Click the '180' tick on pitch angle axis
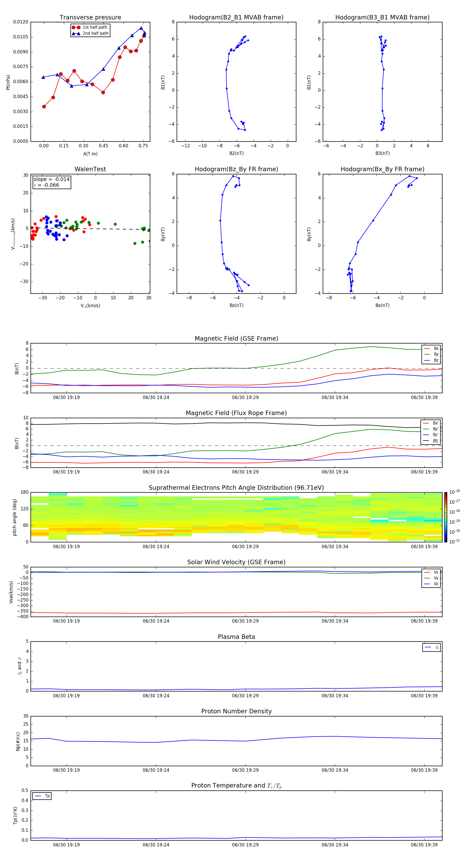 pos(25,492)
